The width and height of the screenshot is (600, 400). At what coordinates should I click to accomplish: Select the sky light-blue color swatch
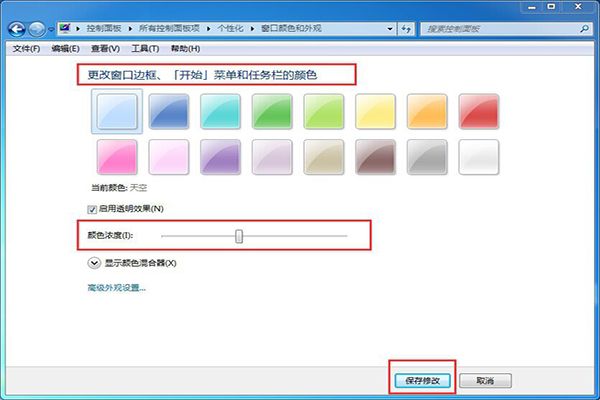coord(117,111)
